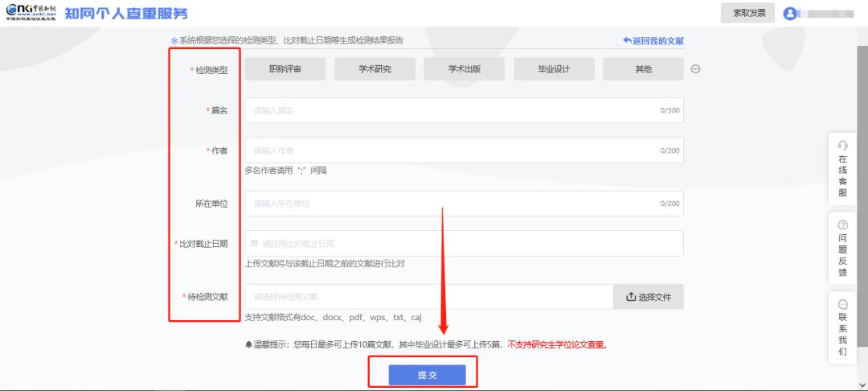Screen dimensions: 868x391
Task: Select 职称评审 detection type
Action: [285, 69]
